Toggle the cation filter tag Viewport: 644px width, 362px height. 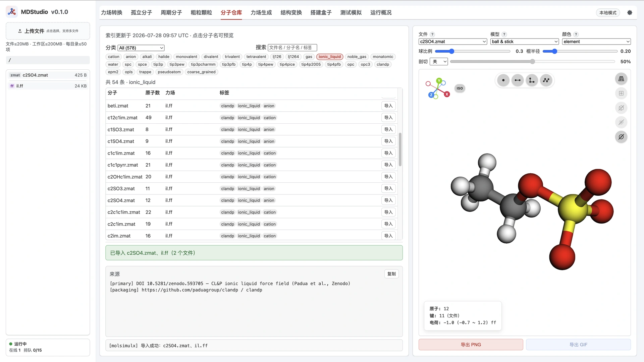click(x=113, y=57)
